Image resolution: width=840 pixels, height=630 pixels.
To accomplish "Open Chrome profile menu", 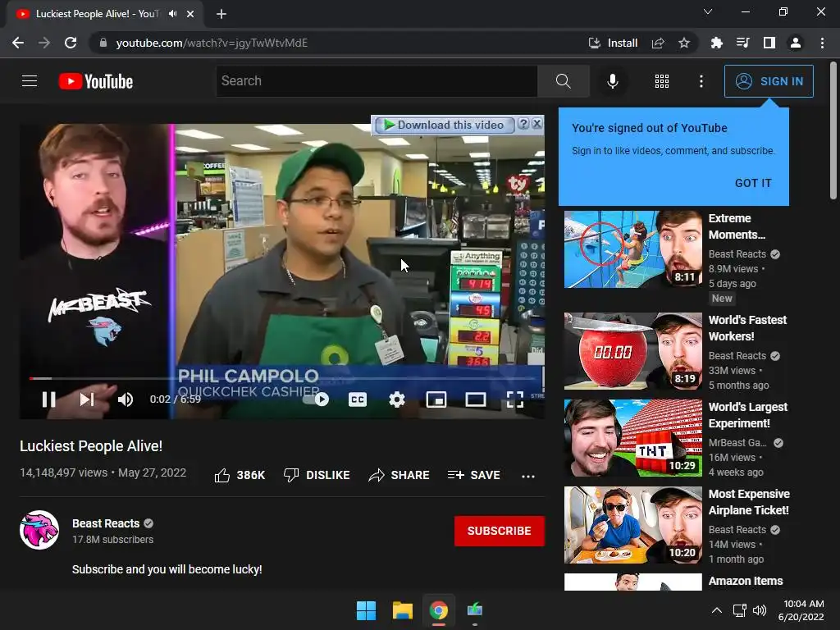I will 796,43.
